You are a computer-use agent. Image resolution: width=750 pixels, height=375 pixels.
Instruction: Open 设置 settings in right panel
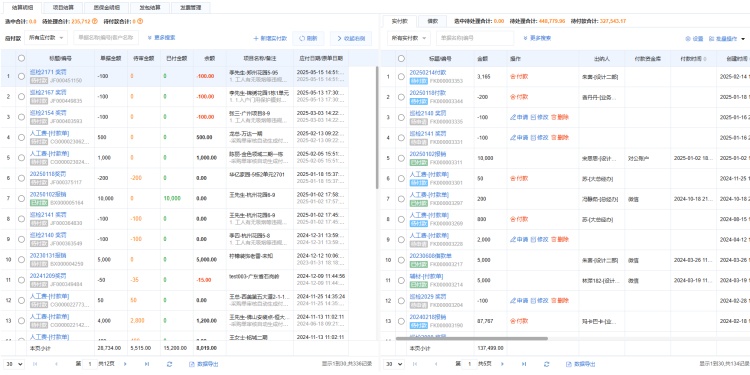pyautogui.click(x=694, y=39)
